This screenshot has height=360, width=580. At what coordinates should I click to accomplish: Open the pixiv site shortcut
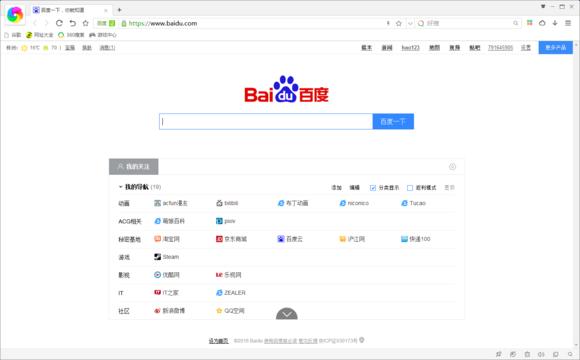(226, 221)
